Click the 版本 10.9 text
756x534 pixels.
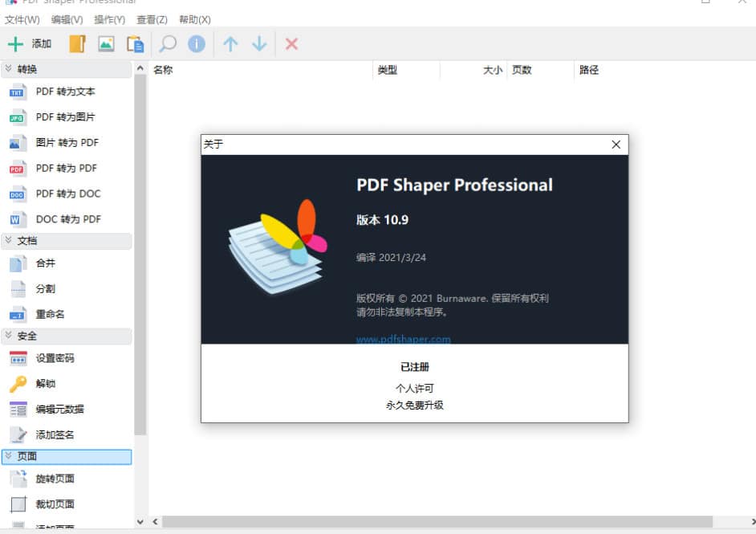[382, 220]
